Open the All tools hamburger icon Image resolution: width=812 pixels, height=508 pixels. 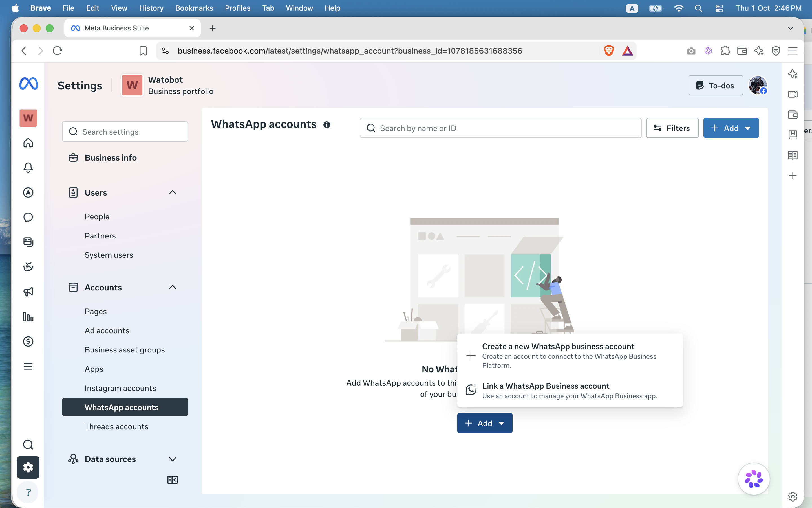point(28,366)
